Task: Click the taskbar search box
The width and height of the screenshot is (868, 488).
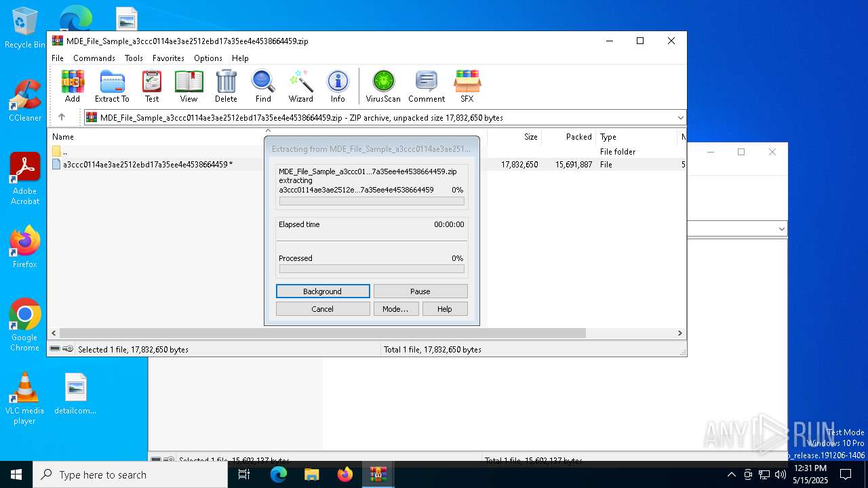Action: (x=130, y=474)
